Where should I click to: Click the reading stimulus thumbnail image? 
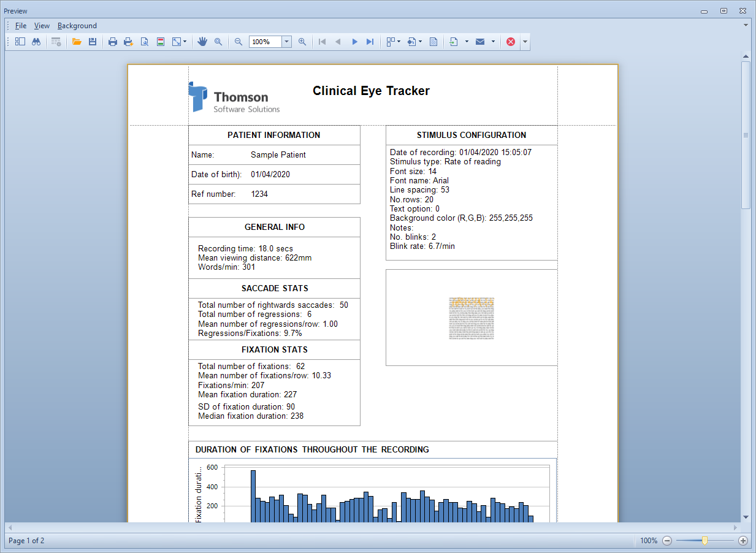tap(472, 318)
